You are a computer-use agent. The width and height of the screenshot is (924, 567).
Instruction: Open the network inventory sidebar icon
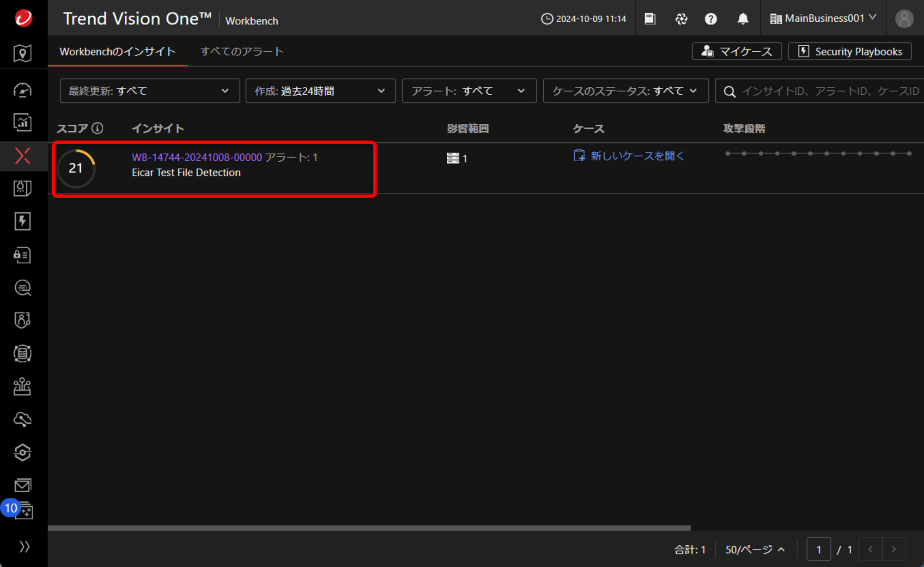[x=23, y=387]
